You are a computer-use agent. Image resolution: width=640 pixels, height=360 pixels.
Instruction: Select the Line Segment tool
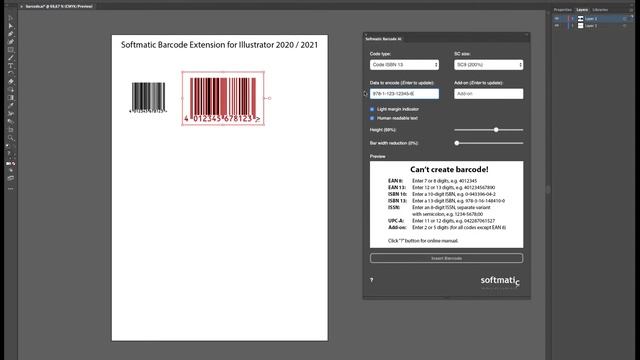[11, 58]
